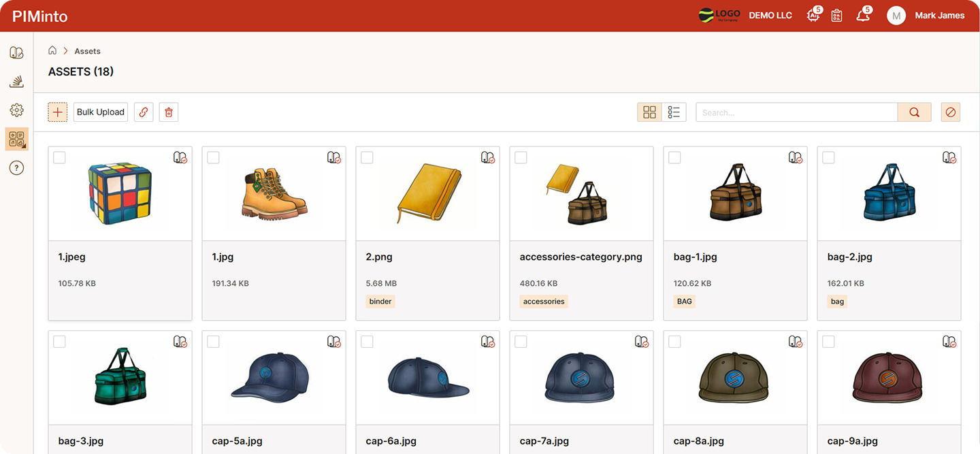Switch to list view layout
Viewport: 980px width, 454px height.
pos(674,112)
